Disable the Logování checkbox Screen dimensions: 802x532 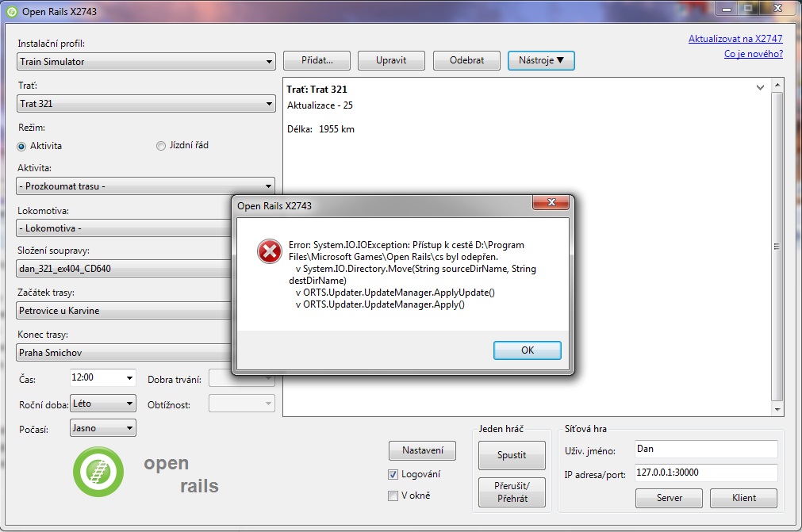[x=393, y=474]
